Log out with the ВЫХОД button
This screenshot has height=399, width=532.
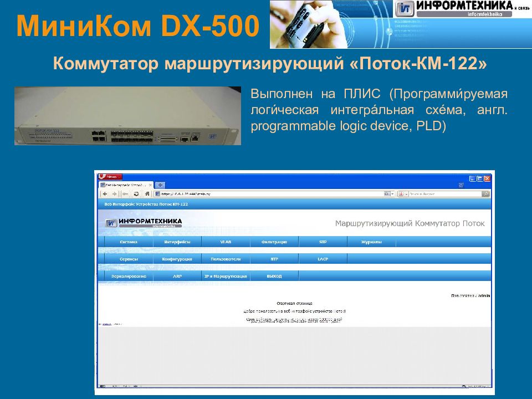(x=274, y=276)
